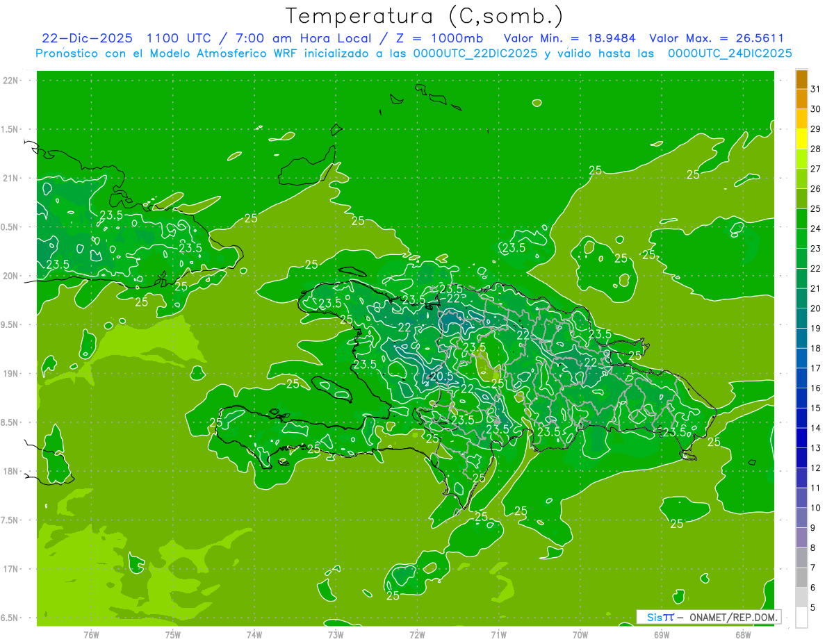Click the color scale label 24

815,229
